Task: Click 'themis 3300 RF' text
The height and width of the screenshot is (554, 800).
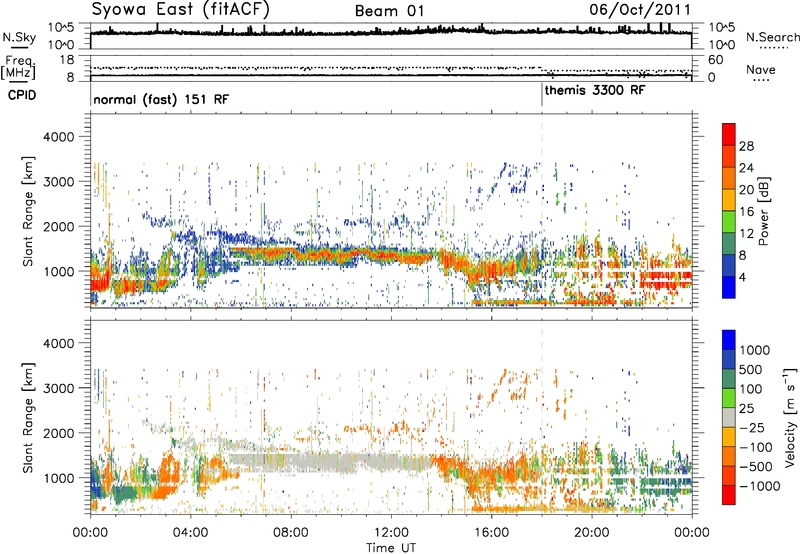Action: point(595,90)
